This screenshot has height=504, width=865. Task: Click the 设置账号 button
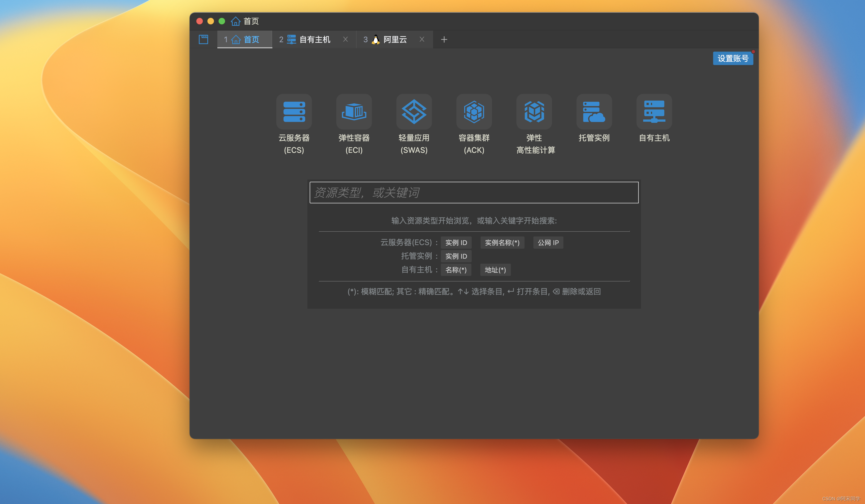(733, 58)
